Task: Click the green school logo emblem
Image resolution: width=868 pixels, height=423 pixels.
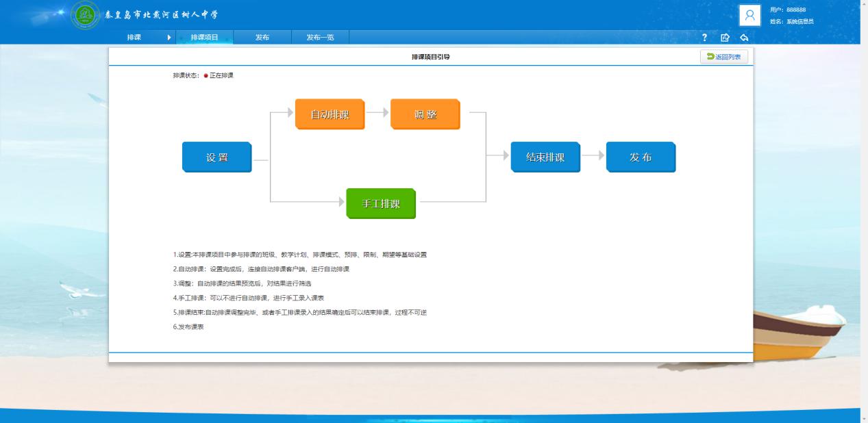Action: (86, 15)
